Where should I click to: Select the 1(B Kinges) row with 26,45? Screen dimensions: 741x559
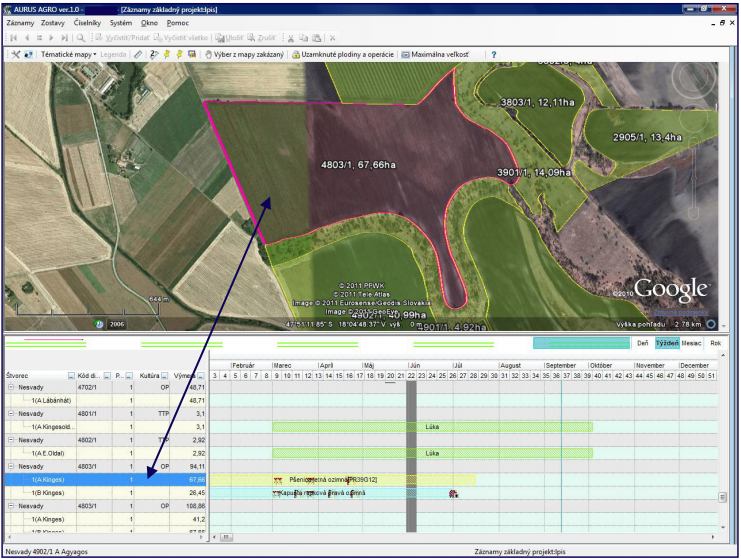(x=106, y=493)
